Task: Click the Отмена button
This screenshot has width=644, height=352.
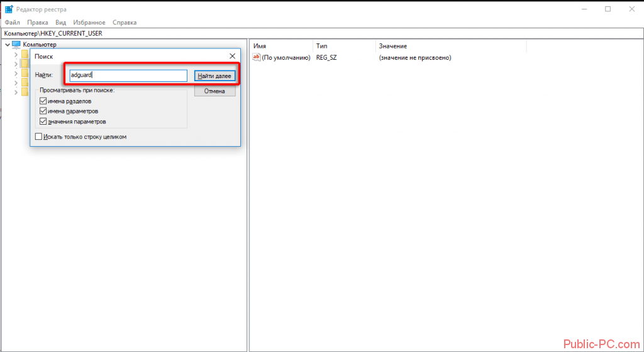Action: coord(214,91)
